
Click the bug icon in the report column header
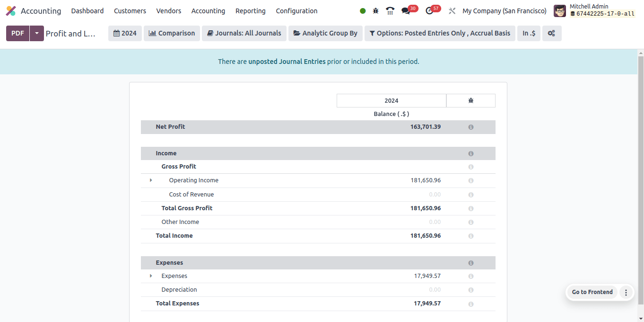(471, 100)
